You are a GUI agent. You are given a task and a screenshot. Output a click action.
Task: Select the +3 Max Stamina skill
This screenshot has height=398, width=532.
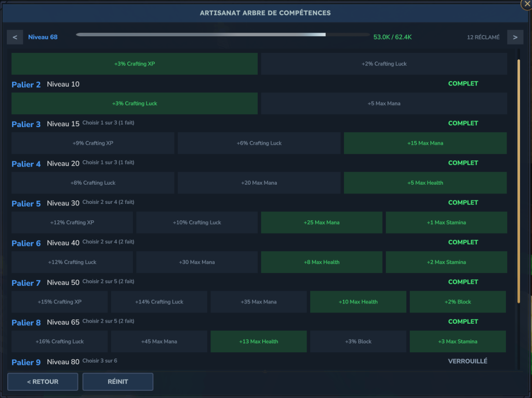(x=457, y=341)
